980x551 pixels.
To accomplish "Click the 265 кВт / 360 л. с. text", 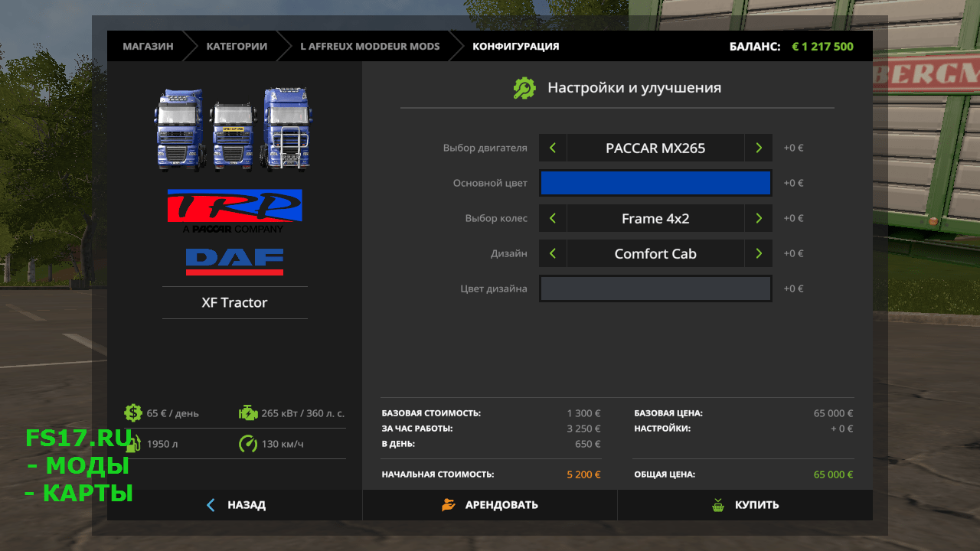I will (302, 413).
